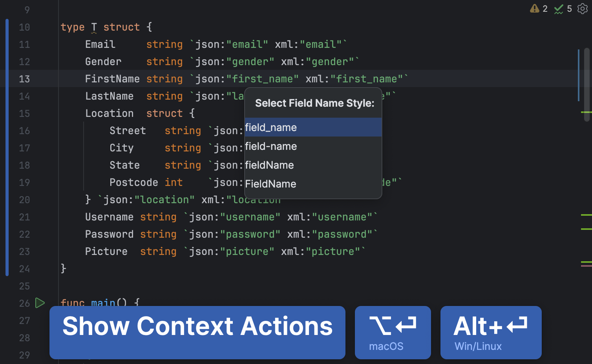Choose the fieldName camelCase option
This screenshot has height=364, width=592.
point(269,165)
